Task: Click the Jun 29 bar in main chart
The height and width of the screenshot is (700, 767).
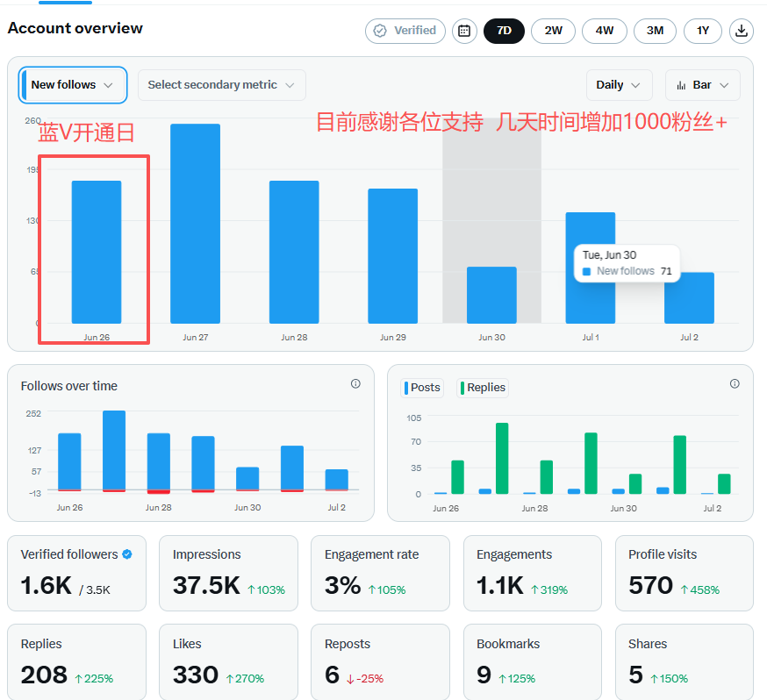Action: 393,255
